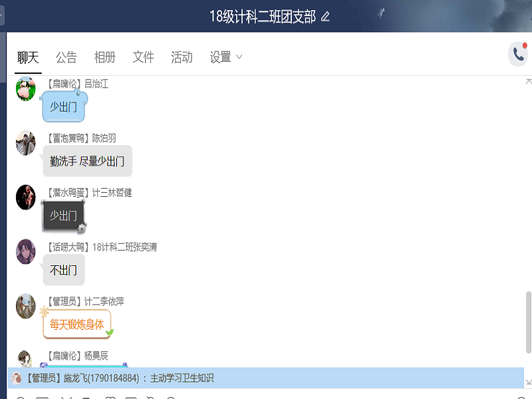Viewport: 532px width, 399px height.
Task: Open 吕治江's cow avatar
Action: 26,89
